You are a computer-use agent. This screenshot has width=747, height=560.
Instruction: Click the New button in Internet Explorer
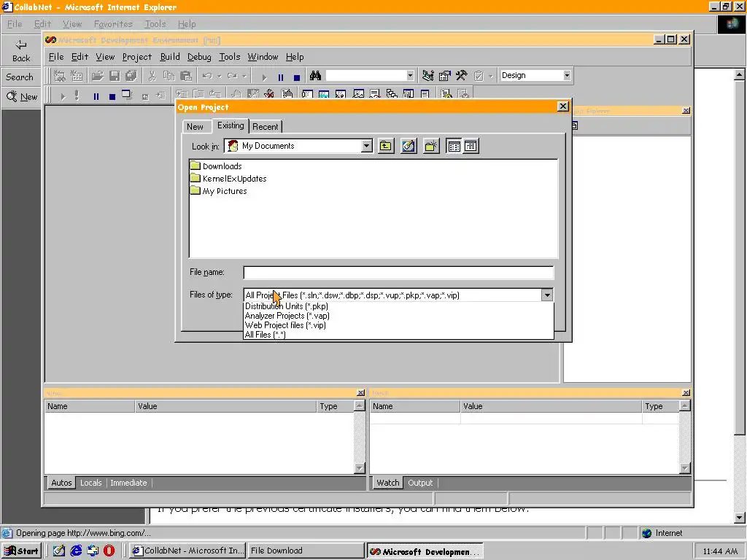(x=21, y=97)
